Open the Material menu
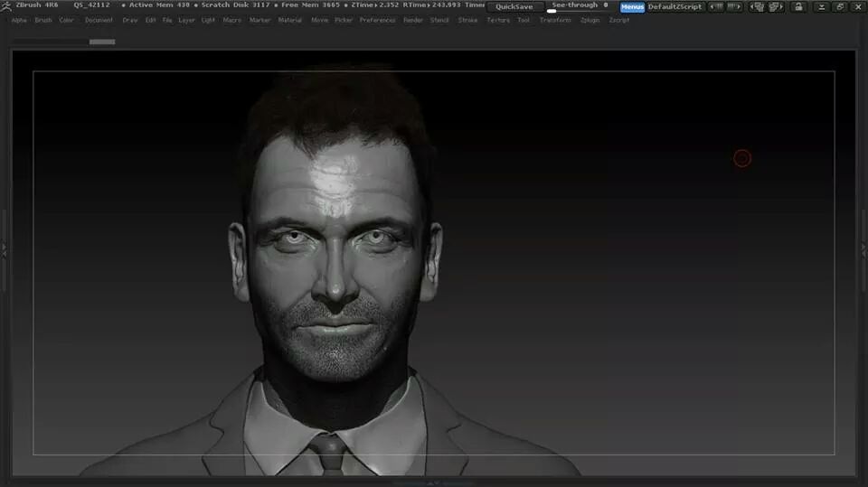Screen dimensions: 868x487 290,20
